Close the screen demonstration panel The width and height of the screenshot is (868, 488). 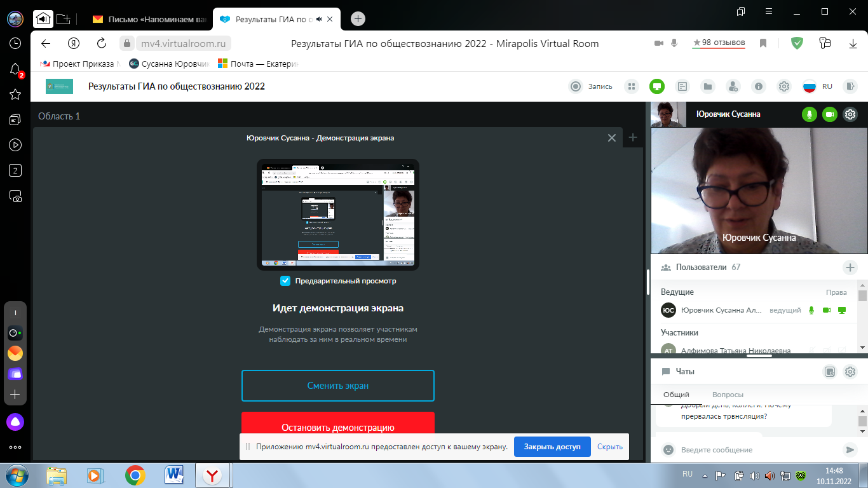click(x=612, y=138)
